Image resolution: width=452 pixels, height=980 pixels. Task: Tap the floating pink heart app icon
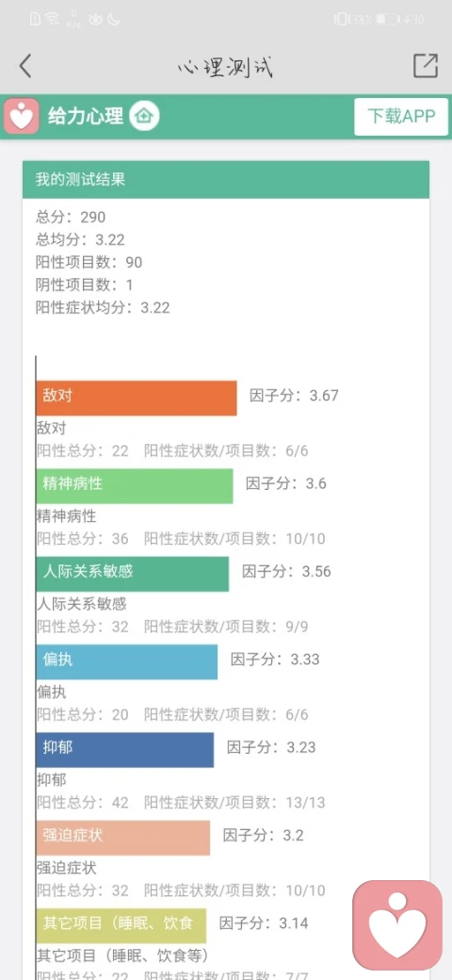point(397,925)
